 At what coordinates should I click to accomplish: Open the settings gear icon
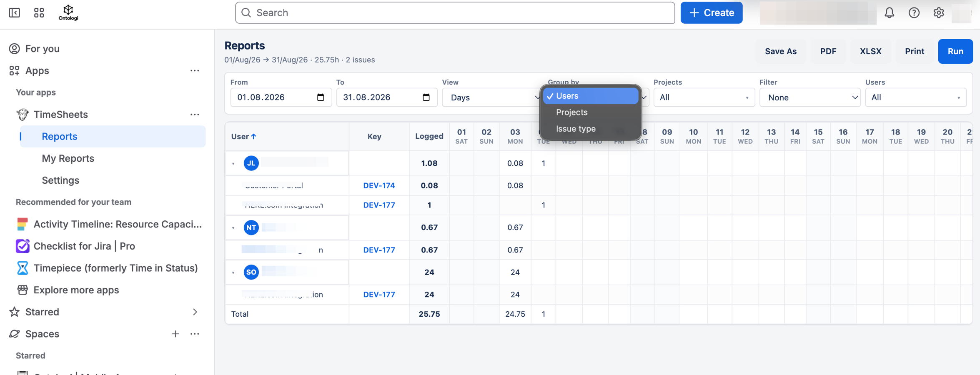point(938,12)
